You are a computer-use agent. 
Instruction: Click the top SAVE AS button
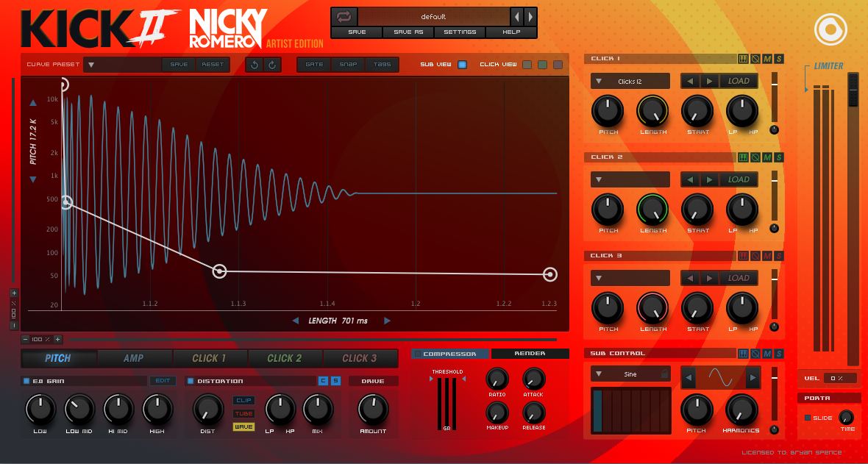pyautogui.click(x=408, y=32)
